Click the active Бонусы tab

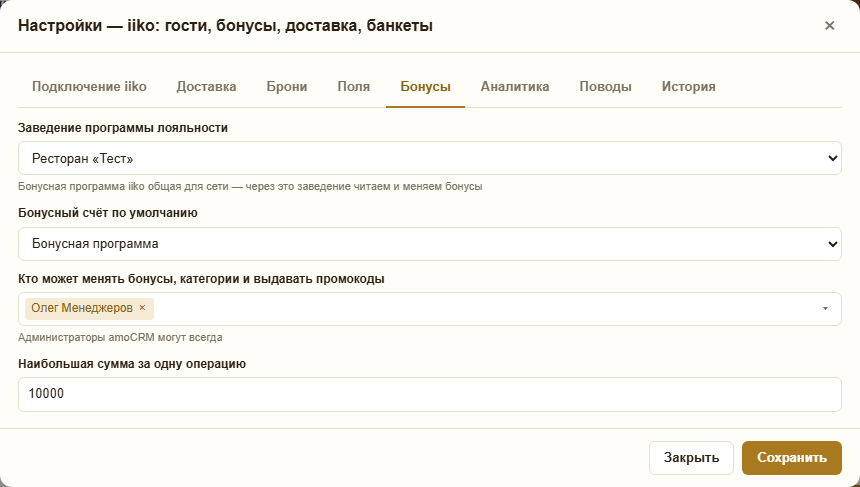[426, 86]
